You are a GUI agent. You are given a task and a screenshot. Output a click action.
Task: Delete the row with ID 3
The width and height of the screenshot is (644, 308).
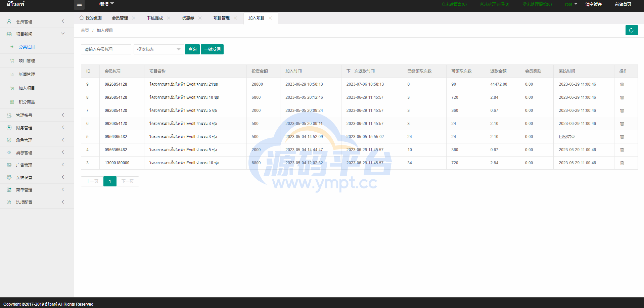point(622,163)
